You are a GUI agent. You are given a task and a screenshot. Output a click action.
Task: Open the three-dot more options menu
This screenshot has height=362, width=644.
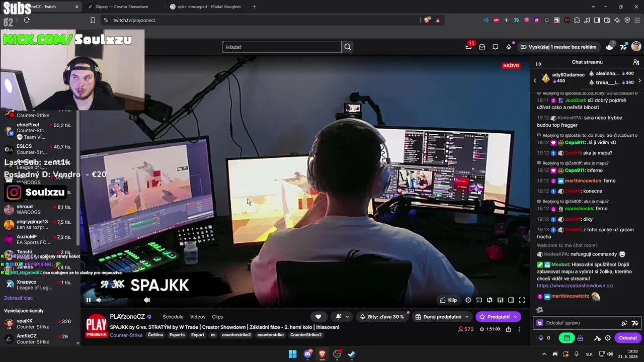click(519, 329)
